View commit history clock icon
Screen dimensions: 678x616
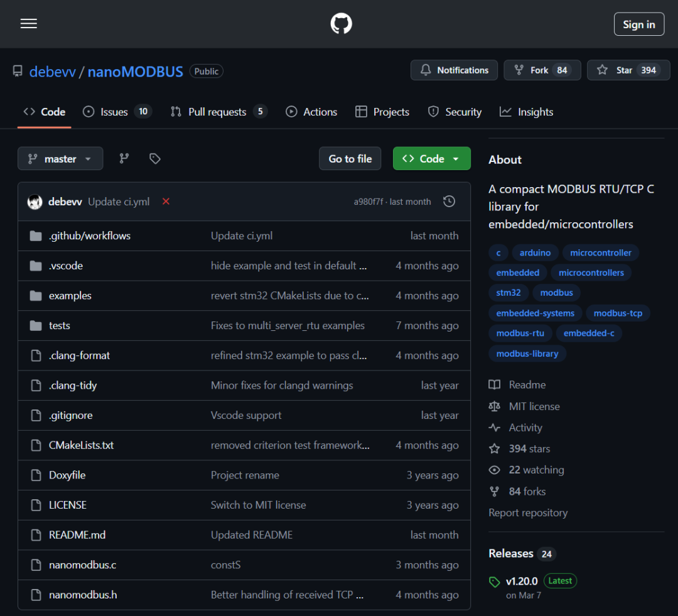(x=449, y=202)
